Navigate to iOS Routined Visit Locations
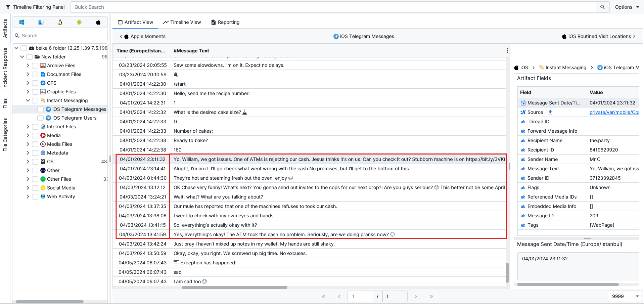This screenshot has width=644, height=304. 599,36
